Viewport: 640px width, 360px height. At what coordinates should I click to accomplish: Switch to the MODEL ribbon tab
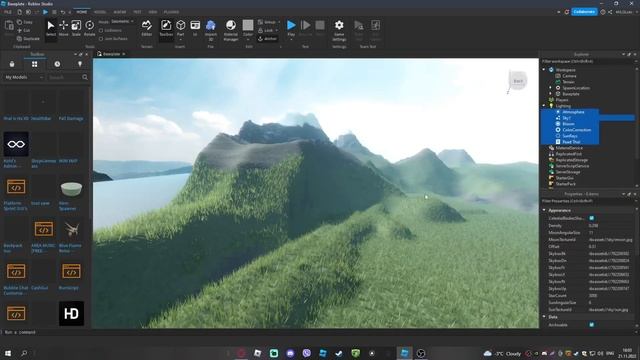pyautogui.click(x=100, y=12)
